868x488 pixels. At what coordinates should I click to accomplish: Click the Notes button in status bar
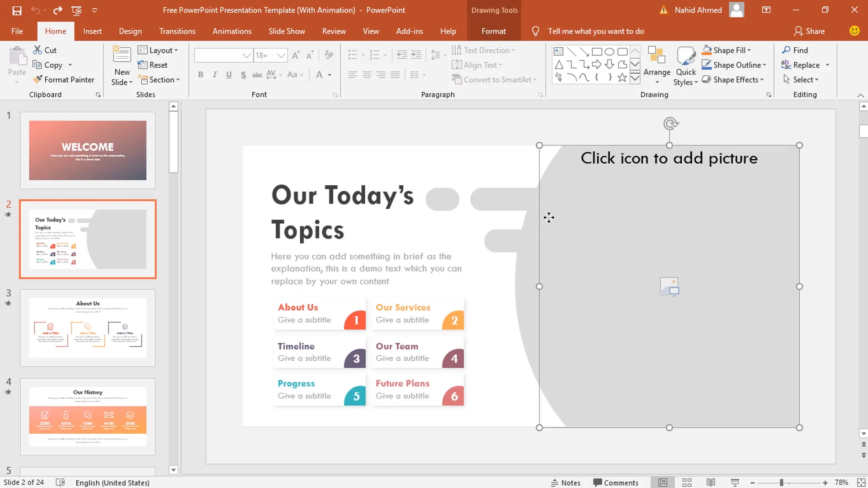tap(566, 483)
